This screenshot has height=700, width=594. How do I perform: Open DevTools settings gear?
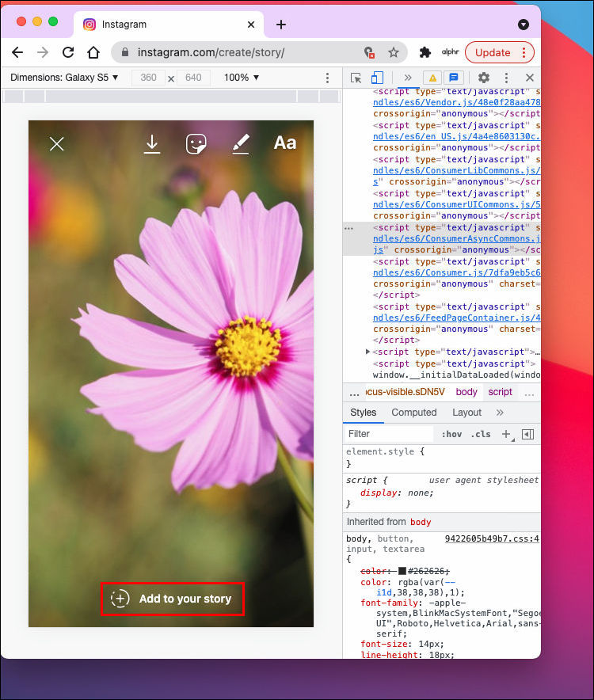[483, 78]
